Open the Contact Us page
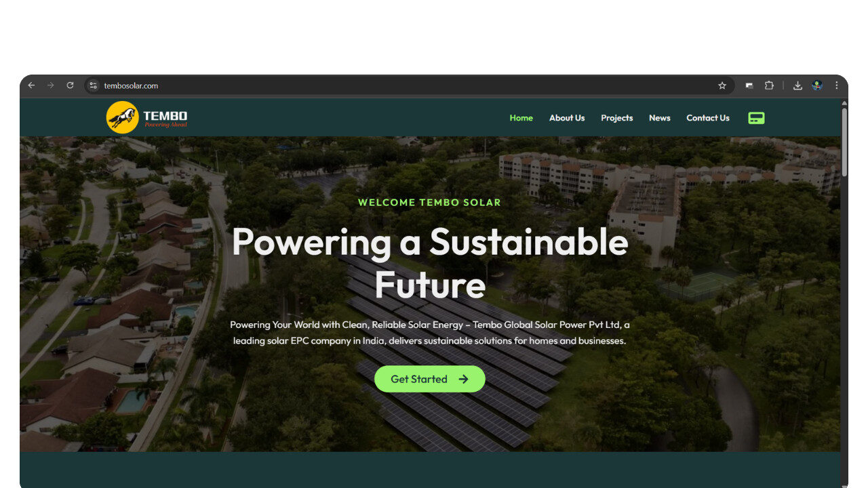 [x=708, y=118]
